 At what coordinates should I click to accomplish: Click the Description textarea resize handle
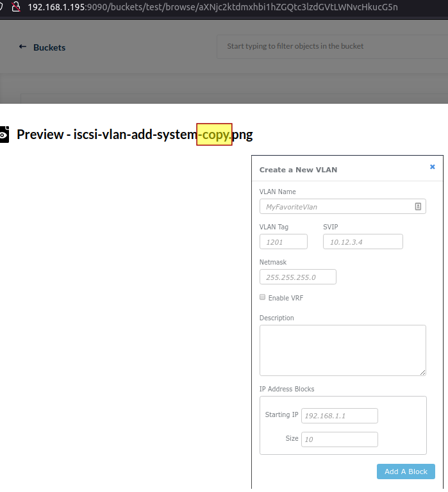[422, 372]
